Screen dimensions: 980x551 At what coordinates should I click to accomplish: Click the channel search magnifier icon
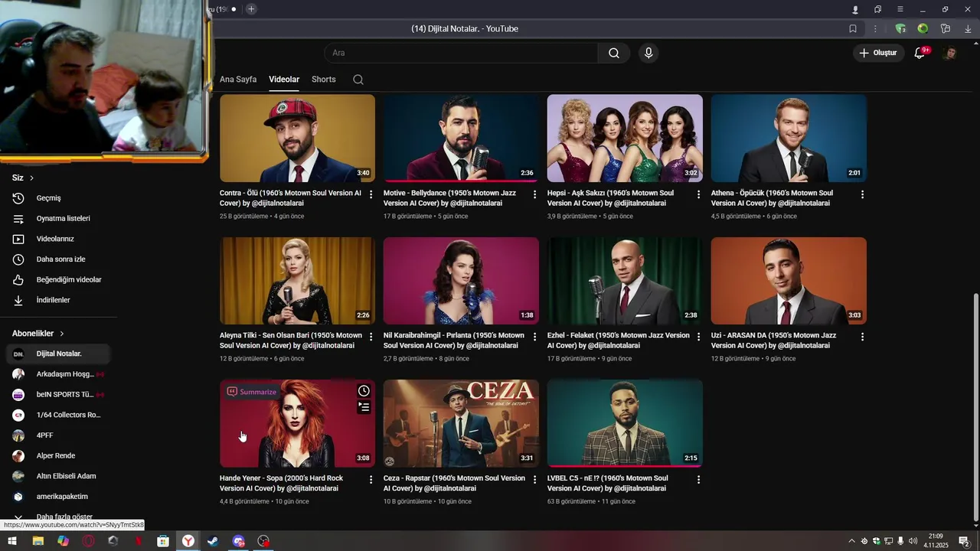[358, 80]
